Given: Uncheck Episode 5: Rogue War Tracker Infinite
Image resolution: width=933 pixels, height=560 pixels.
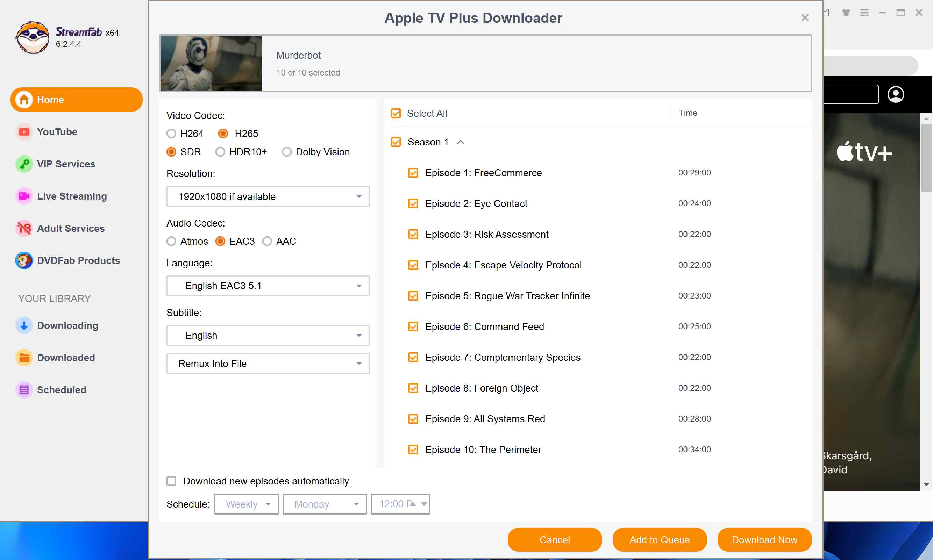Looking at the screenshot, I should pyautogui.click(x=413, y=295).
